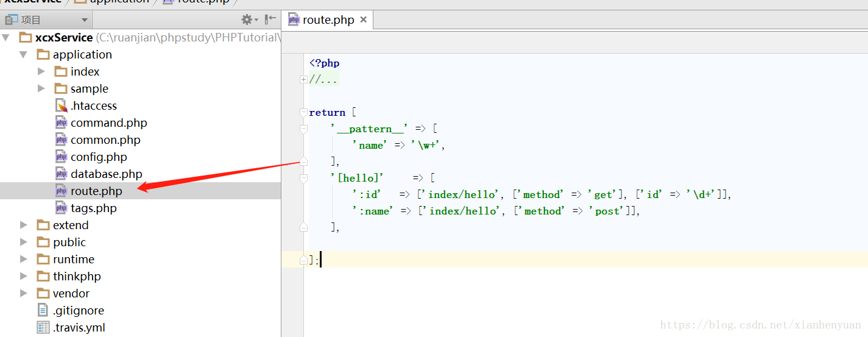Click the ':name' route key in code
The height and width of the screenshot is (337, 868).
[372, 211]
